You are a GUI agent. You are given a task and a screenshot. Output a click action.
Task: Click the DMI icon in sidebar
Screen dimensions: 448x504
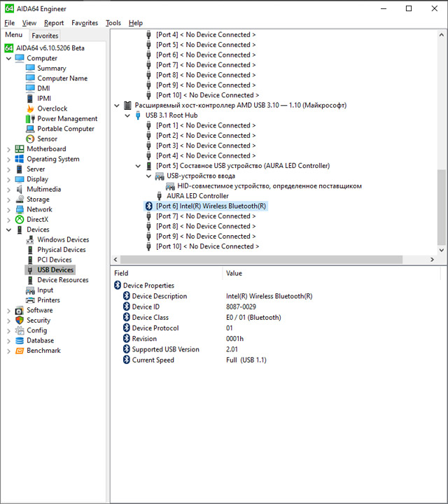[x=30, y=88]
